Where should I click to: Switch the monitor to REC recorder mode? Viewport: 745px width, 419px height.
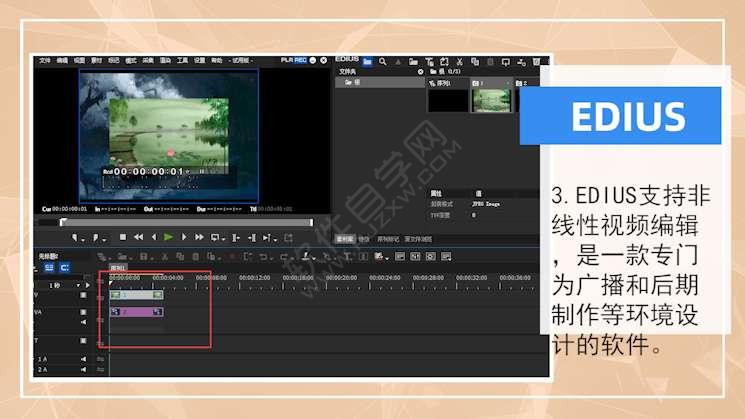point(300,60)
